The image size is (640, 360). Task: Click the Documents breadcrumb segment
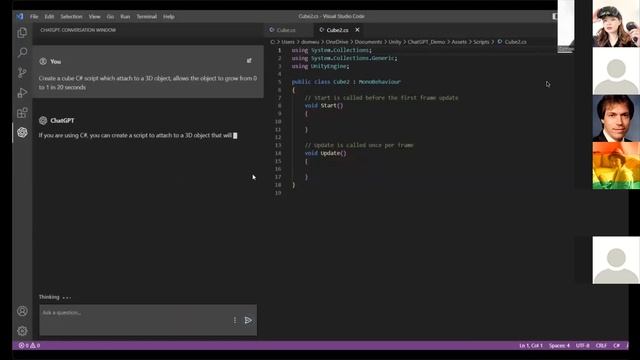coord(368,42)
